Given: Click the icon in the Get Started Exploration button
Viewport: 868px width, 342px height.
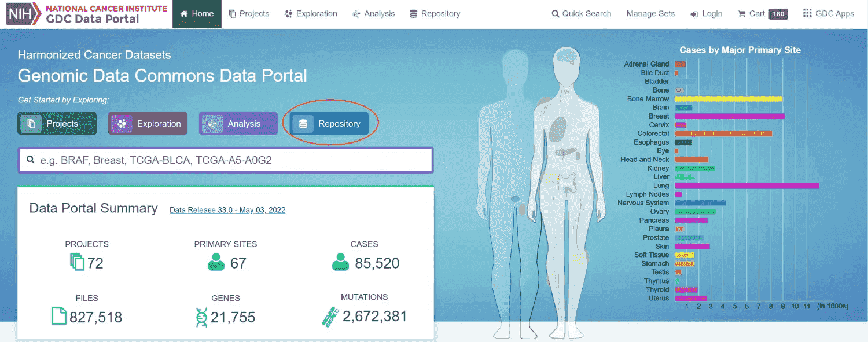Looking at the screenshot, I should (122, 124).
